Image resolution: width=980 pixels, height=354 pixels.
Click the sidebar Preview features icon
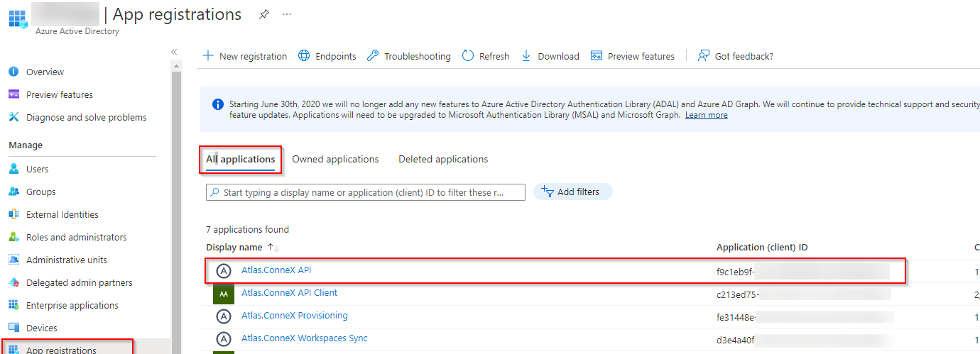13,94
